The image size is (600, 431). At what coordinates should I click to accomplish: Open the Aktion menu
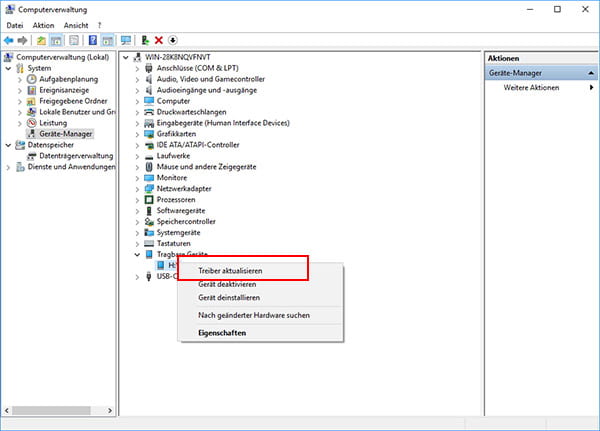pos(43,25)
